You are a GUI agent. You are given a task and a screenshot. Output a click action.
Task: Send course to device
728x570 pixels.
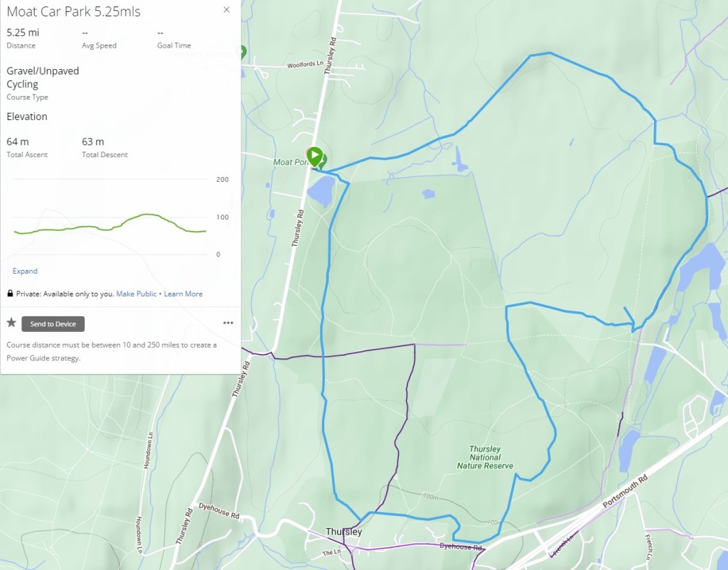coord(53,324)
